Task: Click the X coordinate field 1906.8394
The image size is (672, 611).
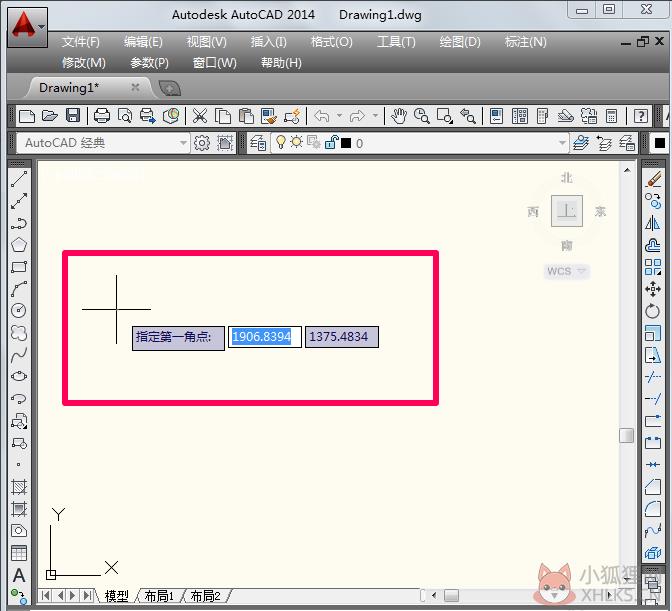Action: (x=264, y=337)
